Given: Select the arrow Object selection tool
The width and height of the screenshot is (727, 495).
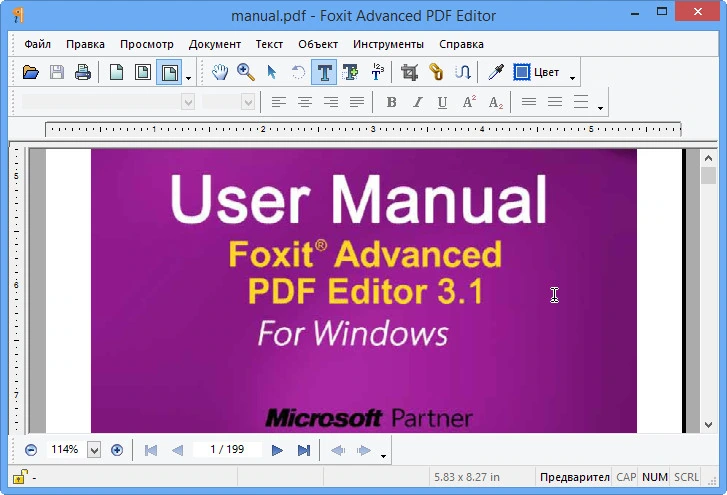Looking at the screenshot, I should click(x=272, y=72).
